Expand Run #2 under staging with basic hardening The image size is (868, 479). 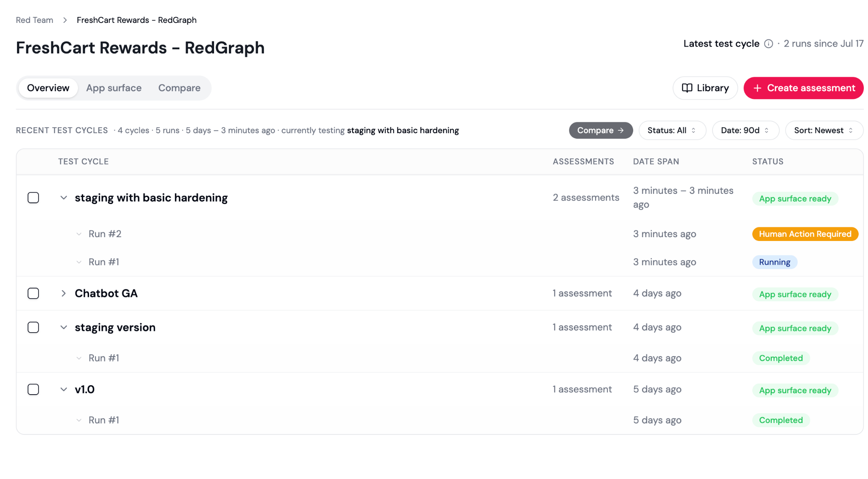79,234
